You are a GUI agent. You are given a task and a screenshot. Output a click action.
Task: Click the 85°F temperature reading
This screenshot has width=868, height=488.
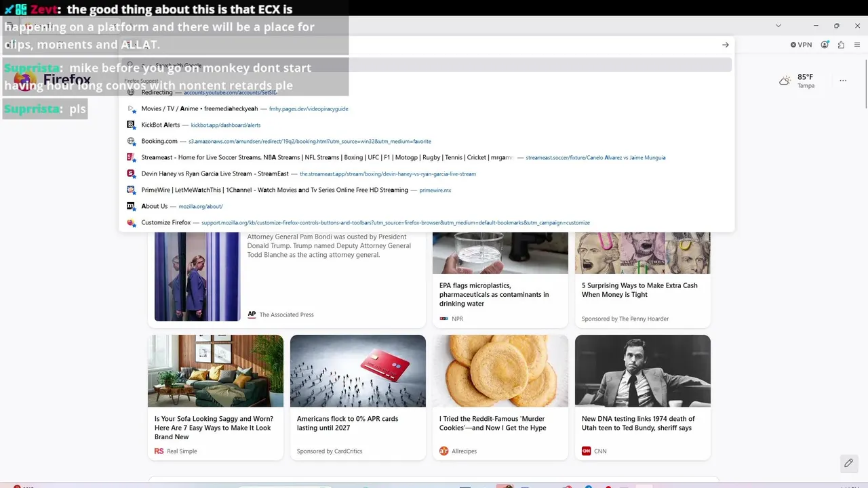806,77
